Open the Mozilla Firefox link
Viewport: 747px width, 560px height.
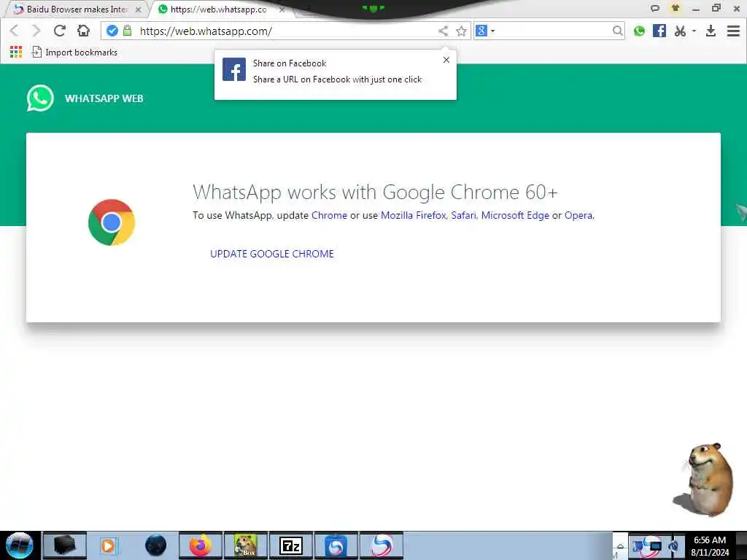414,215
